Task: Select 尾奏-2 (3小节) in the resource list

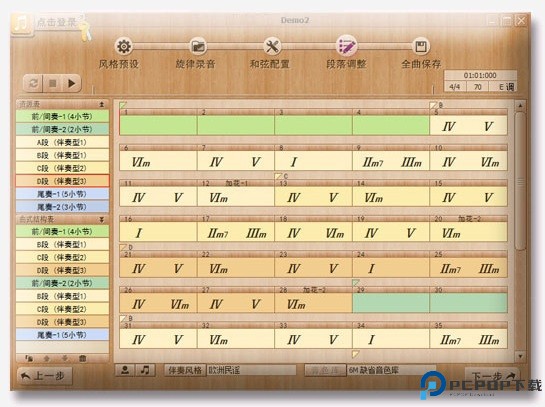Action: click(x=62, y=207)
